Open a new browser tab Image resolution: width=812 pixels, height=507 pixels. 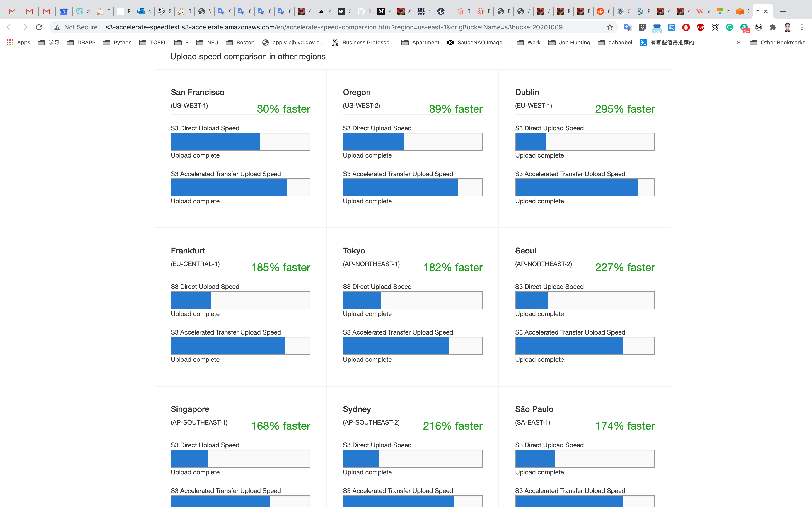tap(783, 11)
